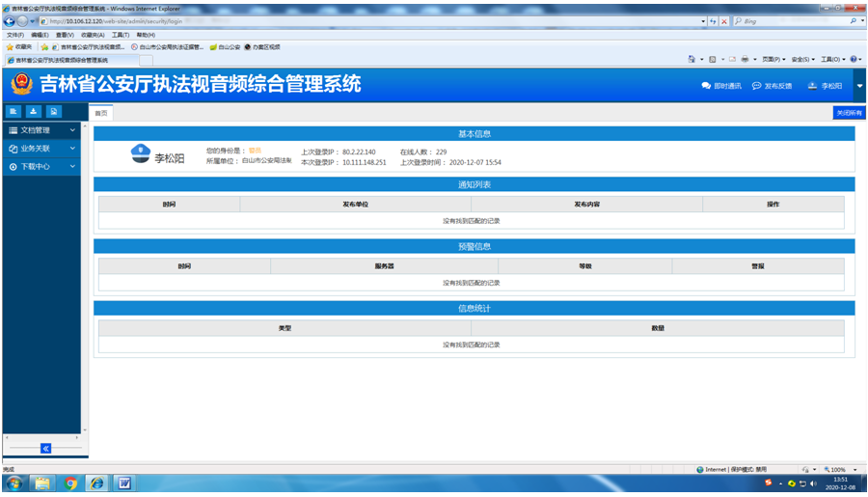Click the sidebar vertical scrollbar

(x=85, y=278)
